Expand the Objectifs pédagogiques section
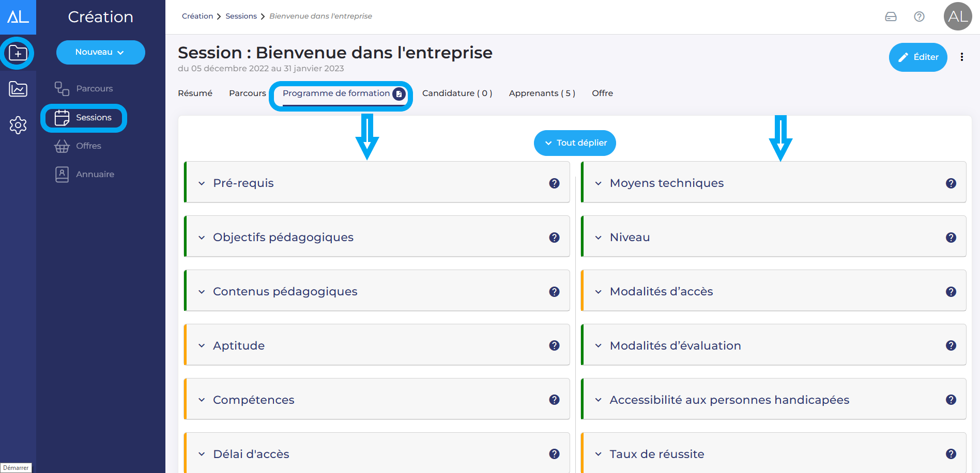The height and width of the screenshot is (473, 980). tap(283, 238)
